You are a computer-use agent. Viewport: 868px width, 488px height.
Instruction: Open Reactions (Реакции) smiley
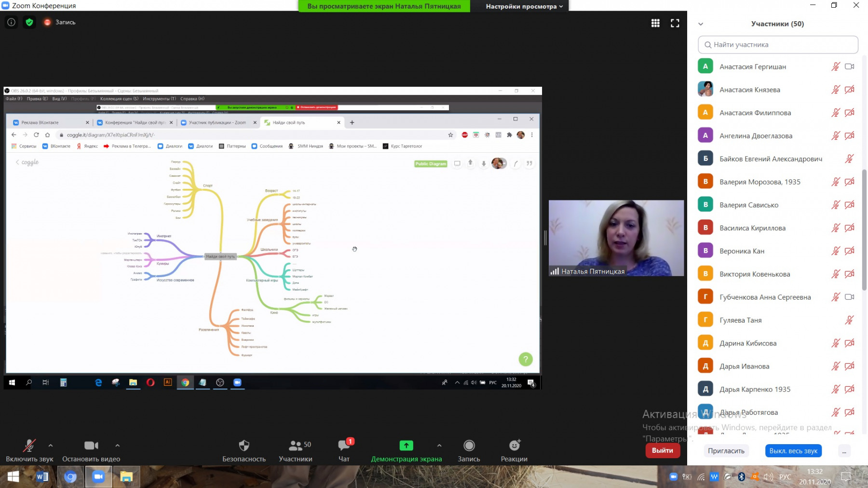(x=514, y=450)
